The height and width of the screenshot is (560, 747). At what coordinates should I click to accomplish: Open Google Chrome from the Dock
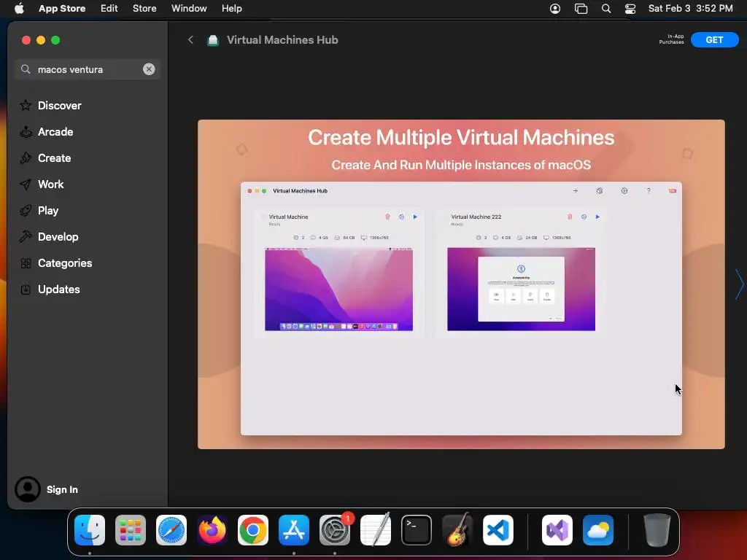pos(253,530)
